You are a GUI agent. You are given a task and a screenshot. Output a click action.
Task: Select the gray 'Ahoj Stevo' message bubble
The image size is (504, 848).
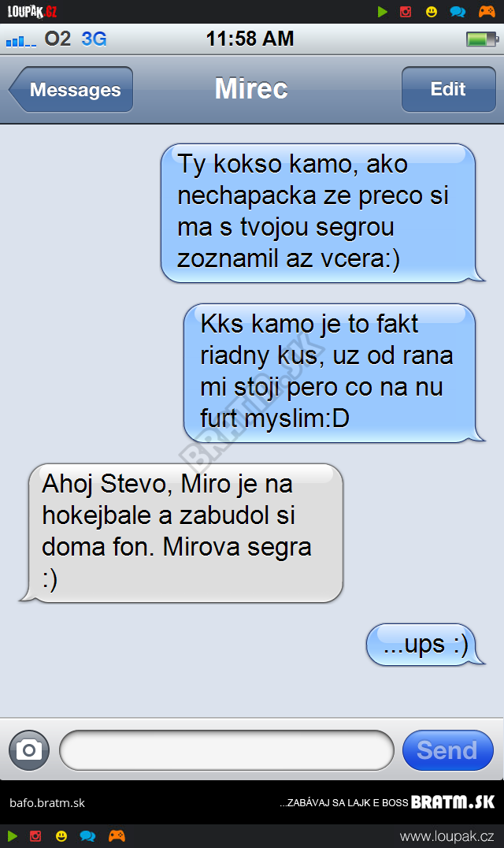181,534
